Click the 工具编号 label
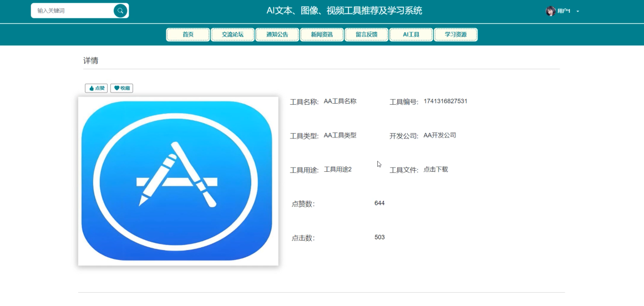Viewport: 644px width, 306px height. point(404,102)
